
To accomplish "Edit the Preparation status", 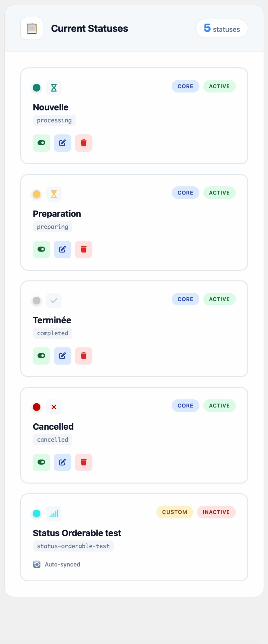I will pos(62,250).
